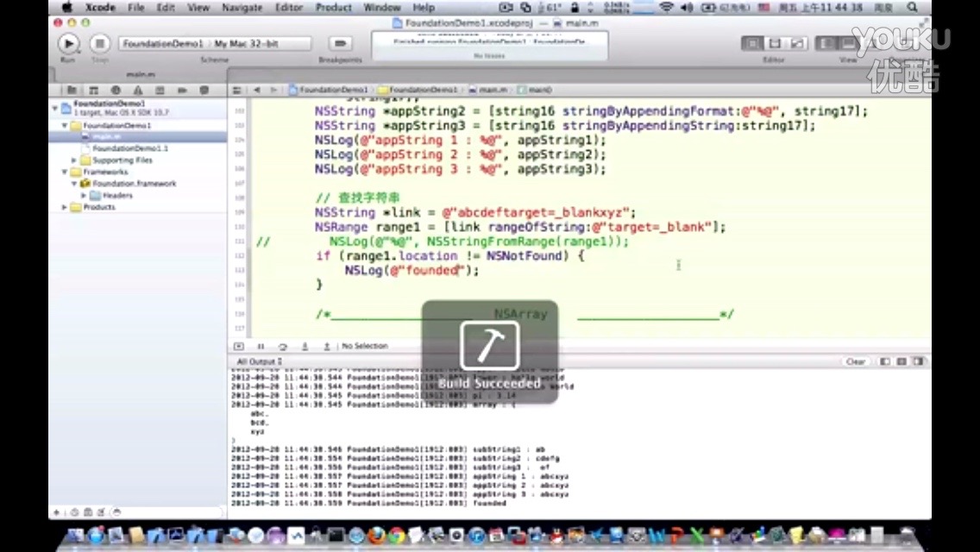Expand the Products group
This screenshot has width=980, height=552.
click(65, 207)
